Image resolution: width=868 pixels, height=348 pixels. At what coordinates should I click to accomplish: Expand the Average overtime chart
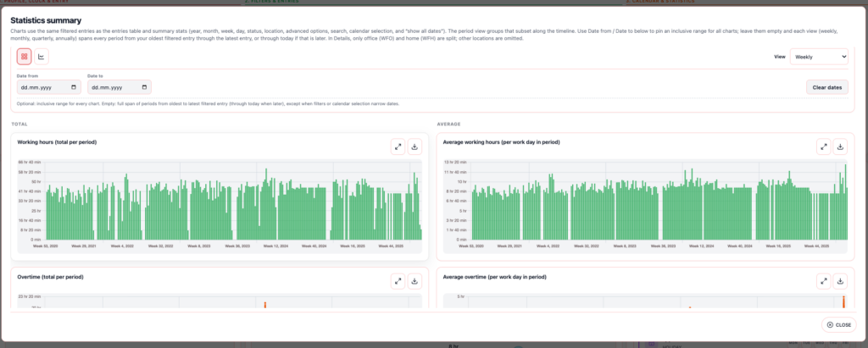(823, 280)
